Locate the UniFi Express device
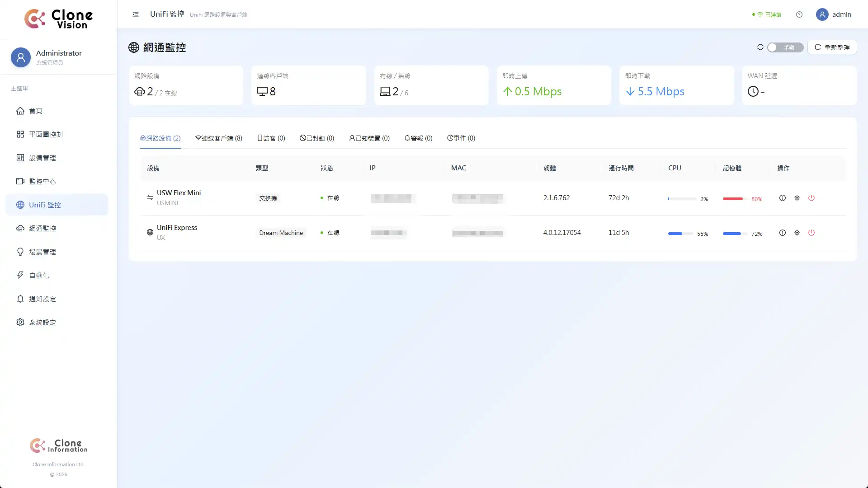This screenshot has height=488, width=868. [x=797, y=233]
